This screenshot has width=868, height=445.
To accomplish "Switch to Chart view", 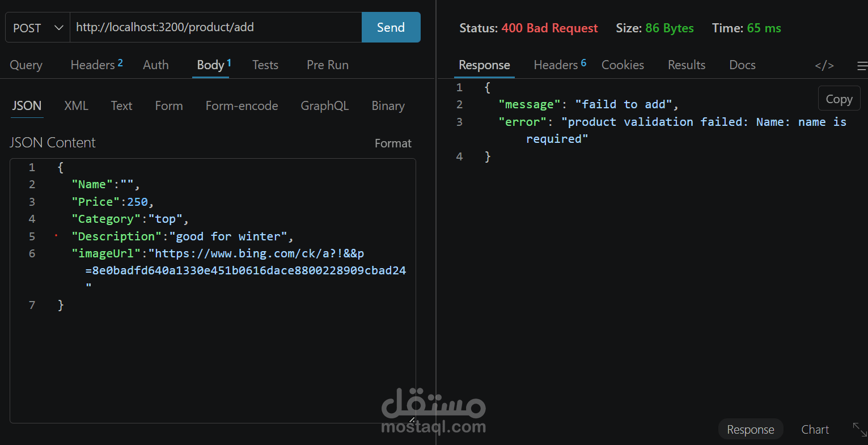I will tap(815, 430).
